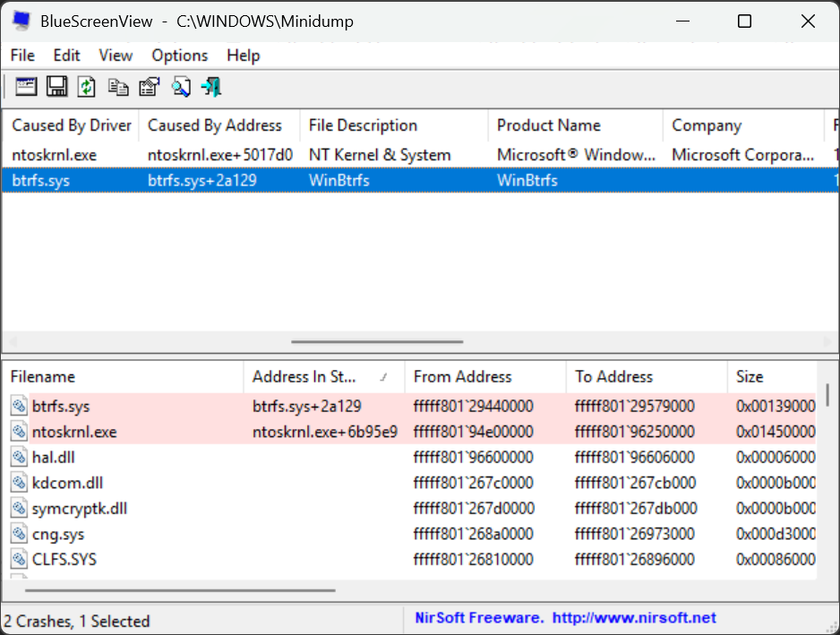Click the Exit door toolbar icon

coord(211,87)
